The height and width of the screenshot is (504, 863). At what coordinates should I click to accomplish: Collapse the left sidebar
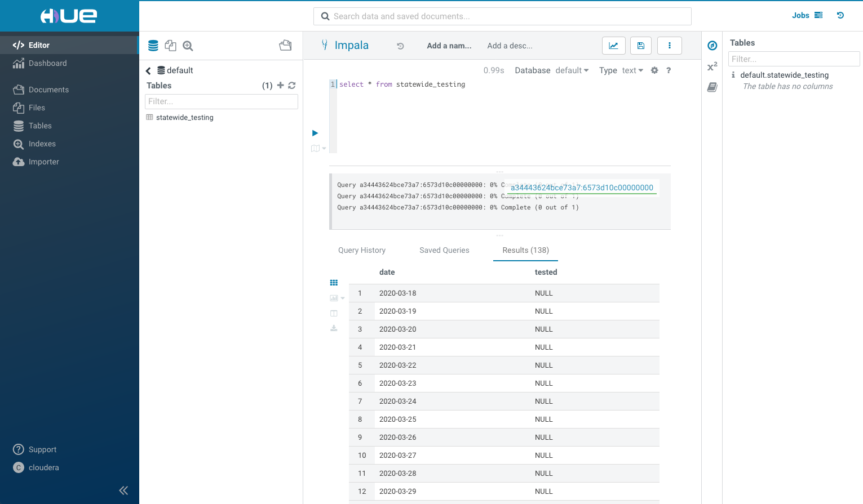pyautogui.click(x=123, y=490)
